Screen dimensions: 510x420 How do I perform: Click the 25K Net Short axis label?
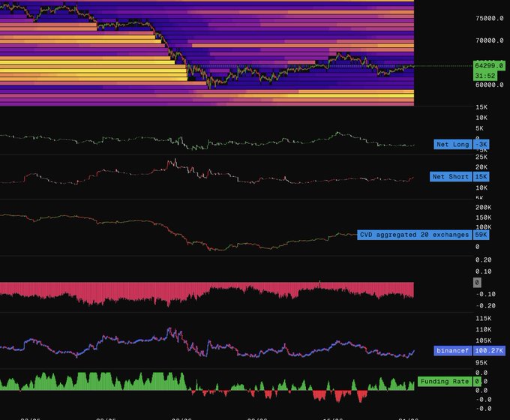click(x=481, y=157)
